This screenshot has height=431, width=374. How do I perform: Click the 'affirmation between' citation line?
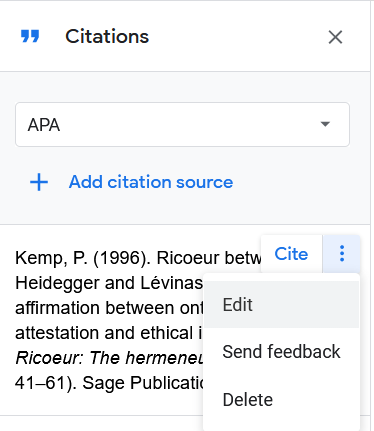[x=109, y=308]
